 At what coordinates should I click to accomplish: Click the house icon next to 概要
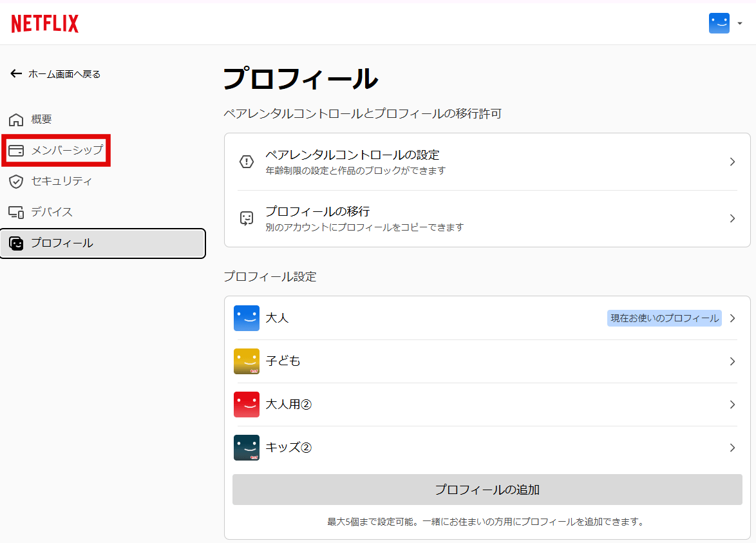(16, 120)
